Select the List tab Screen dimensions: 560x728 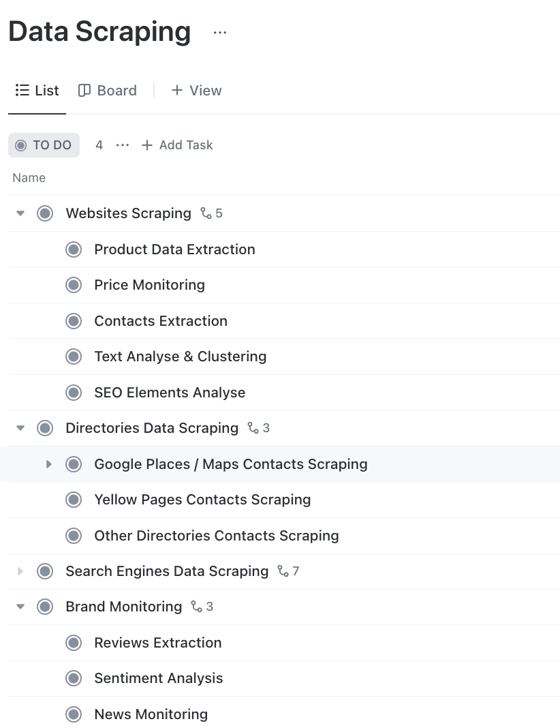pos(37,90)
